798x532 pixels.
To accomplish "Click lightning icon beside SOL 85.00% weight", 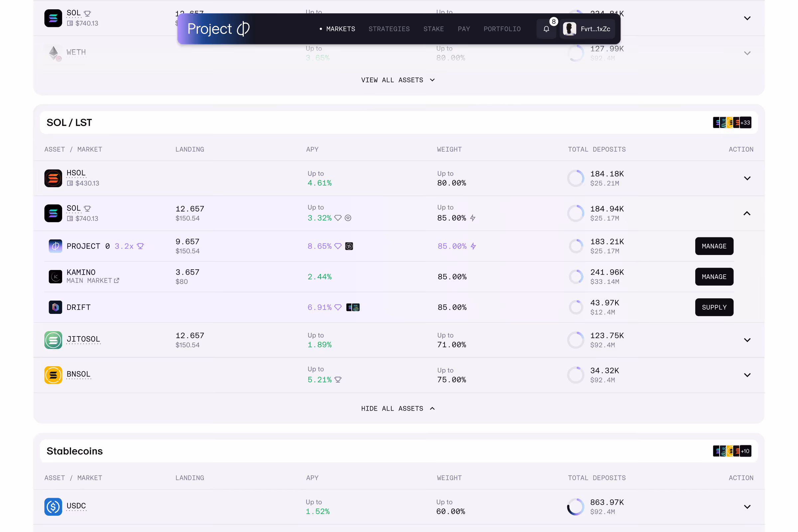I will [473, 218].
